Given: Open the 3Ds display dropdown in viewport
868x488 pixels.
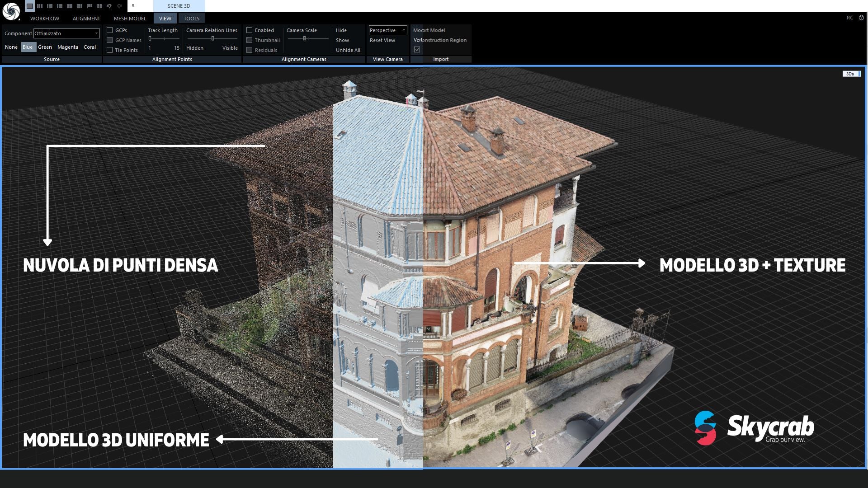Looking at the screenshot, I should (x=851, y=74).
